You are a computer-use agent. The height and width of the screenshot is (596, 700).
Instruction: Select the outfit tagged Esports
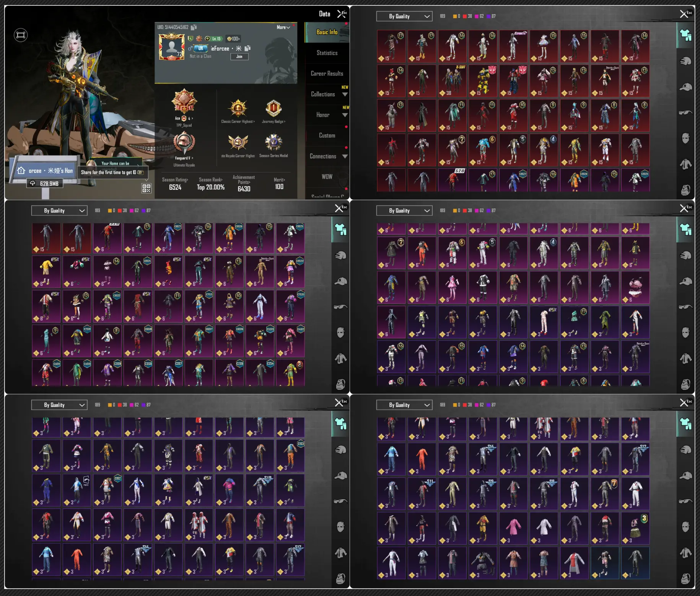[513, 46]
